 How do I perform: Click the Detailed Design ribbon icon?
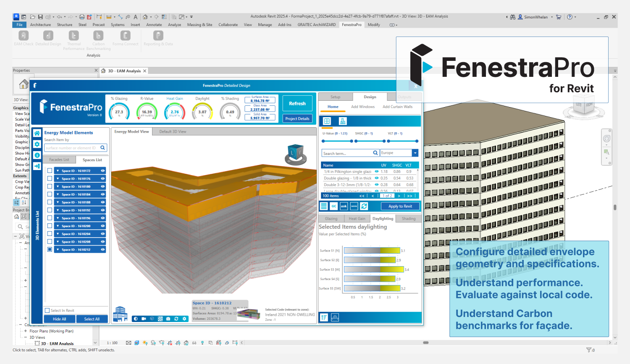coord(48,36)
